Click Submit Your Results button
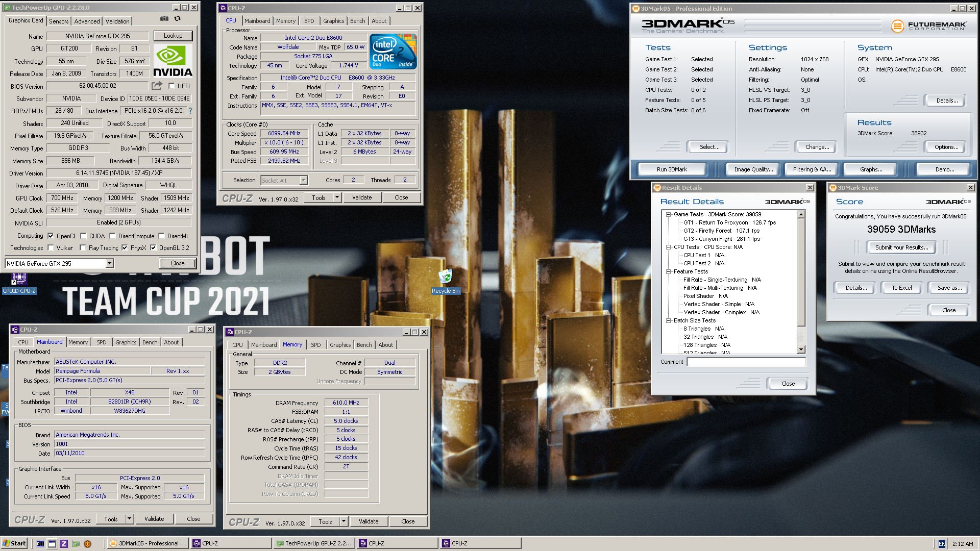Screen dimensions: 980x551 pyautogui.click(x=901, y=247)
